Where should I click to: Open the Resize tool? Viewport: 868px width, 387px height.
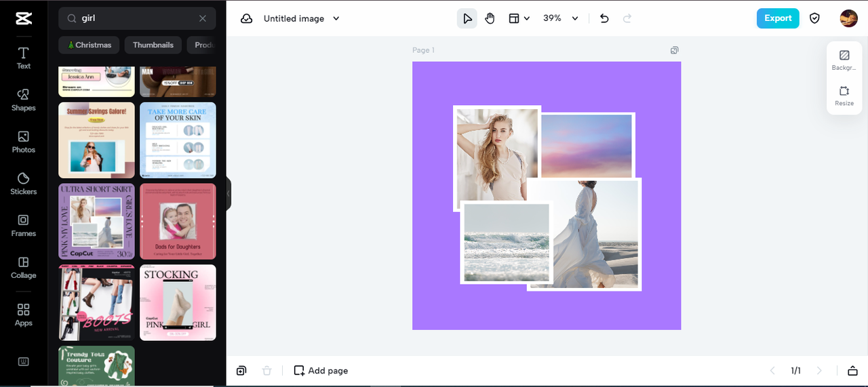(x=844, y=96)
